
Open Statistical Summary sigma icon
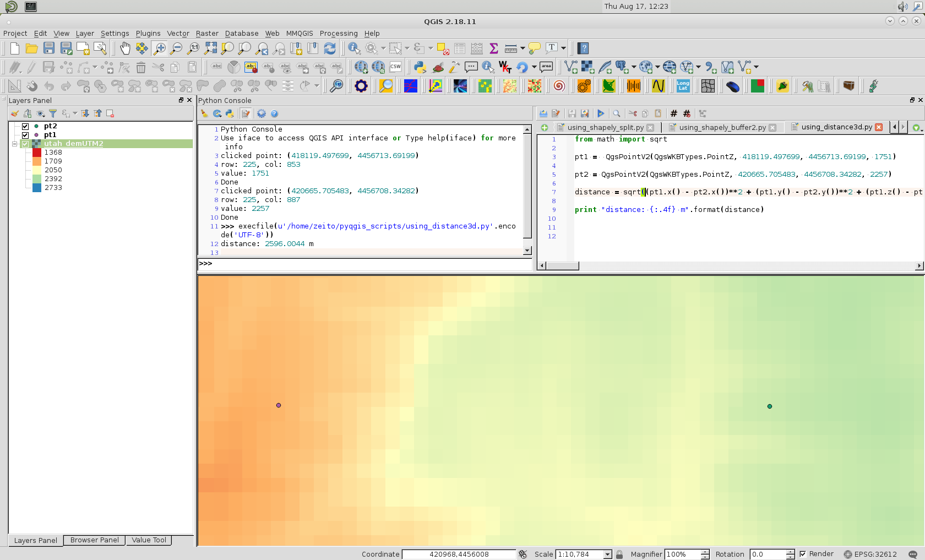point(494,48)
